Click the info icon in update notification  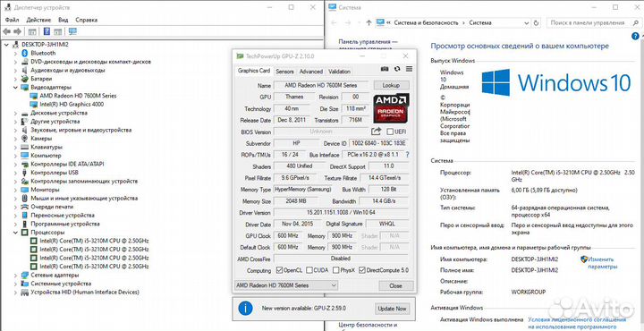(x=245, y=308)
